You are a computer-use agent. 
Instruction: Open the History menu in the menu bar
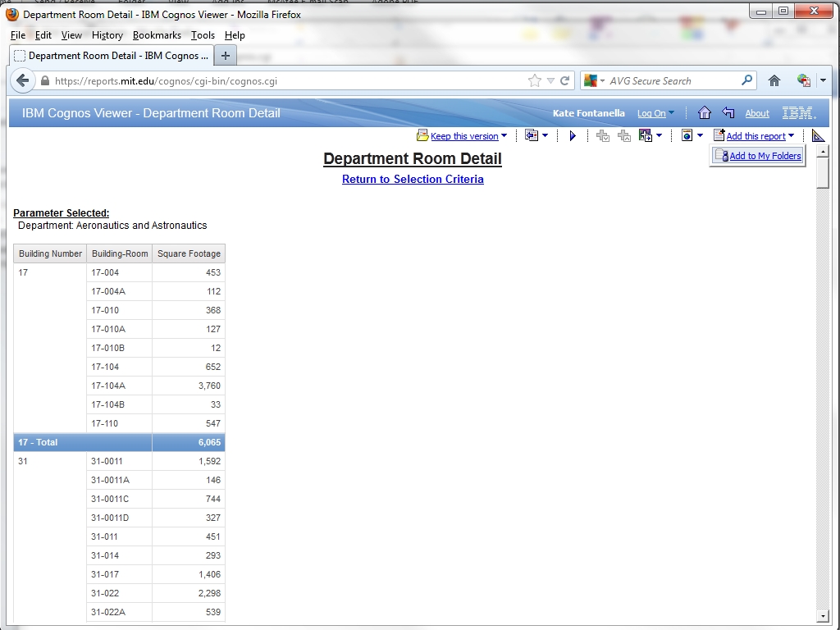click(x=107, y=35)
